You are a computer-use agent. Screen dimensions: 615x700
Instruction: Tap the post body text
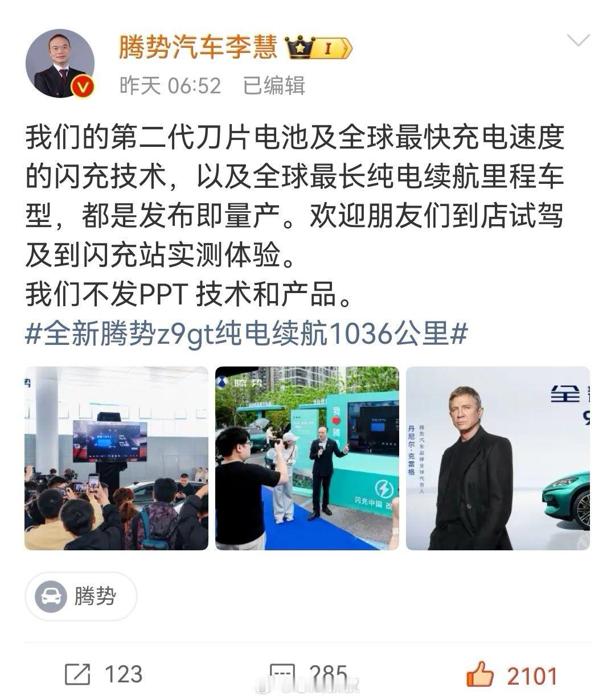294,216
